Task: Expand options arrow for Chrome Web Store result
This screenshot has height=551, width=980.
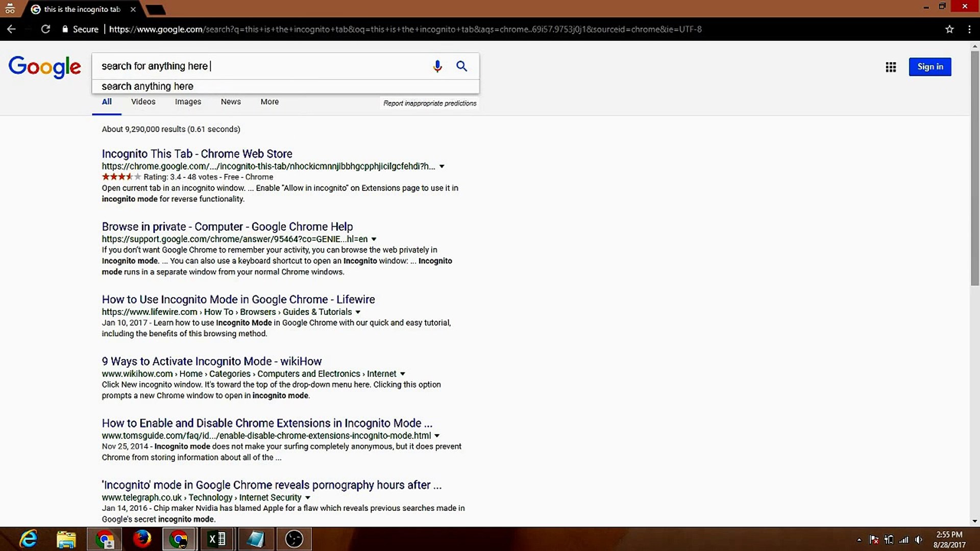Action: tap(442, 166)
